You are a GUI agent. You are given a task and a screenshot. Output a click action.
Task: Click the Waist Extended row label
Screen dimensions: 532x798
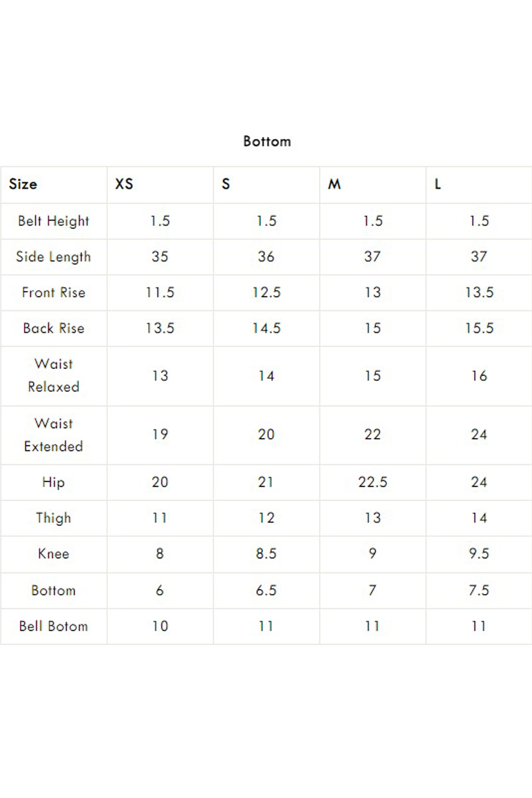tap(53, 435)
